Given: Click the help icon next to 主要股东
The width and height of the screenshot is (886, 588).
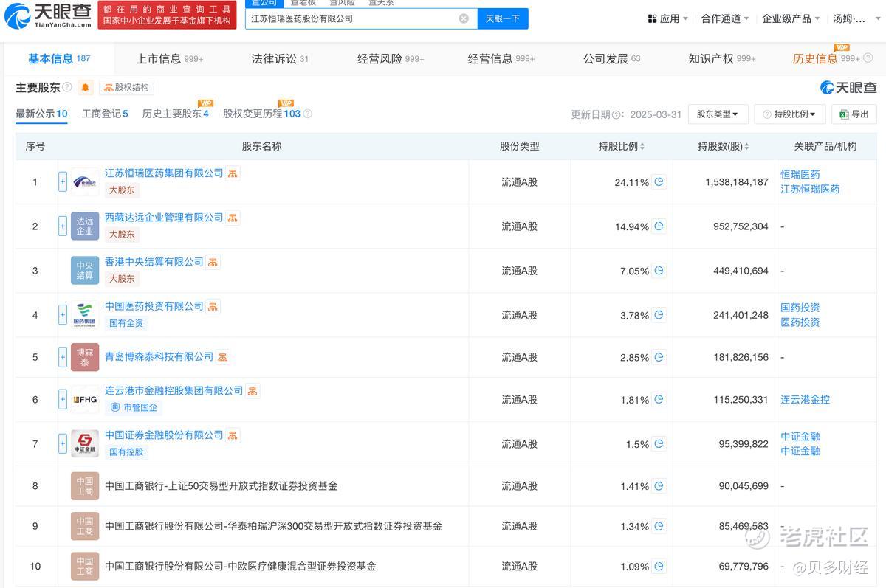Looking at the screenshot, I should click(x=67, y=87).
